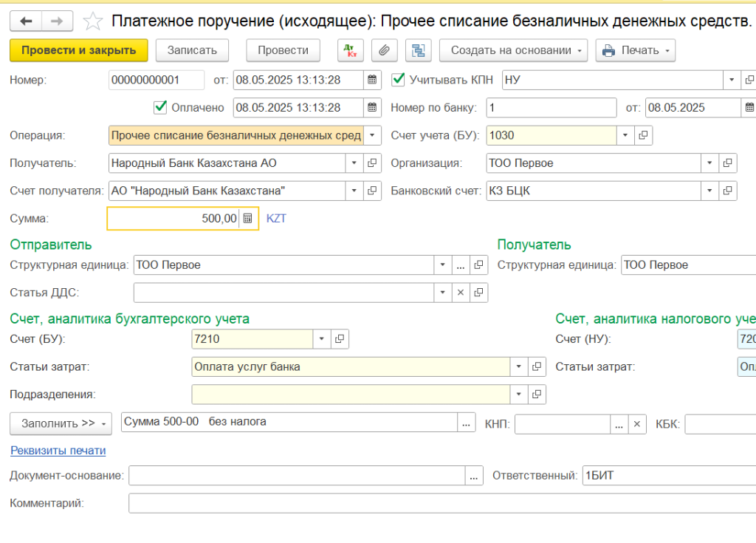756x543 pixels.
Task: Open the Печать menu
Action: (635, 50)
